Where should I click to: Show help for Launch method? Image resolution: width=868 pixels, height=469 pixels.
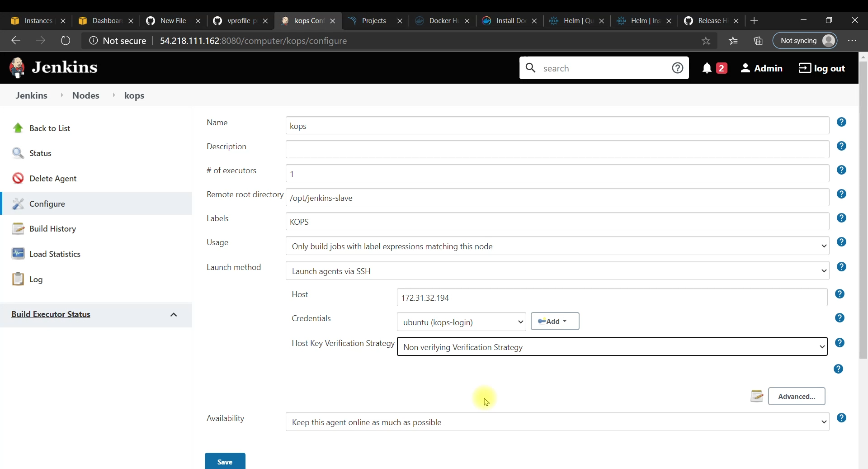841,267
